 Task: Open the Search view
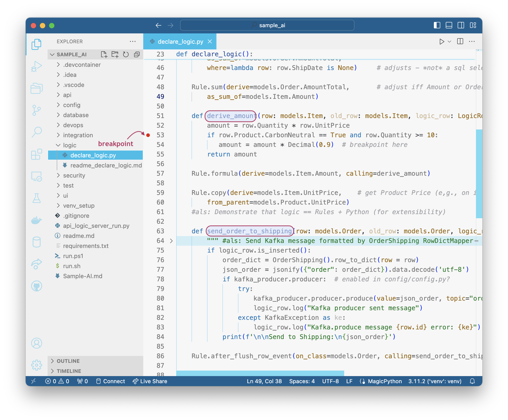(37, 132)
